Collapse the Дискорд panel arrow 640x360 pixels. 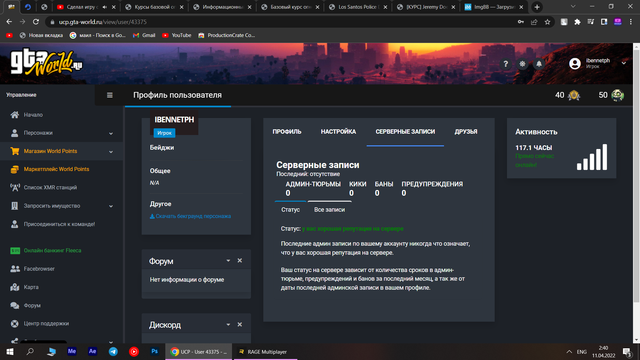click(228, 324)
